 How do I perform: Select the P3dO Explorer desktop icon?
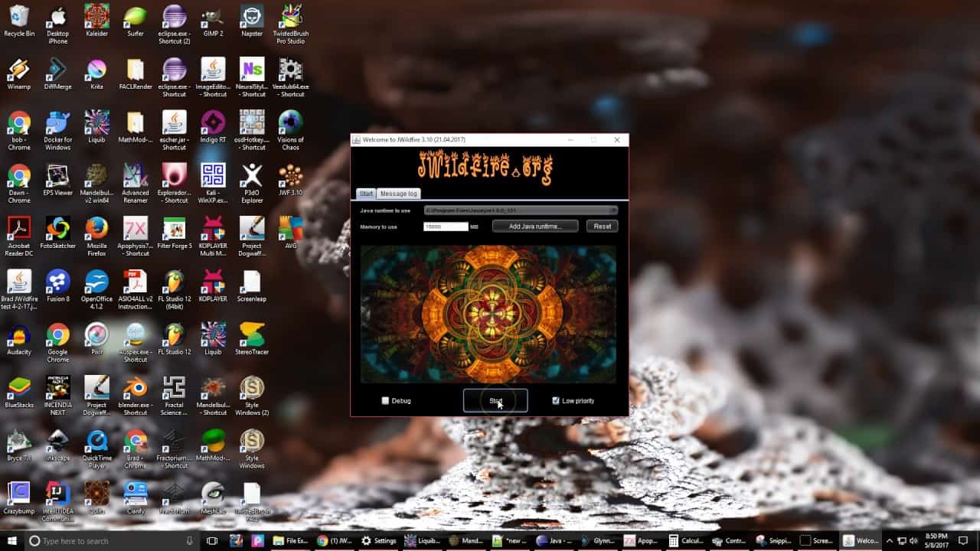252,184
